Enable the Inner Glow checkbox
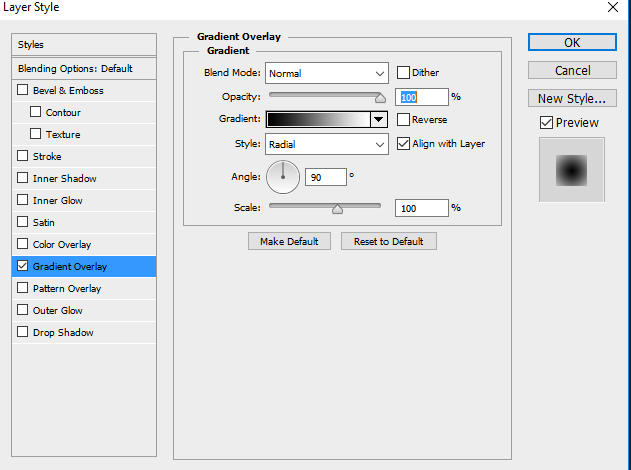 23,200
